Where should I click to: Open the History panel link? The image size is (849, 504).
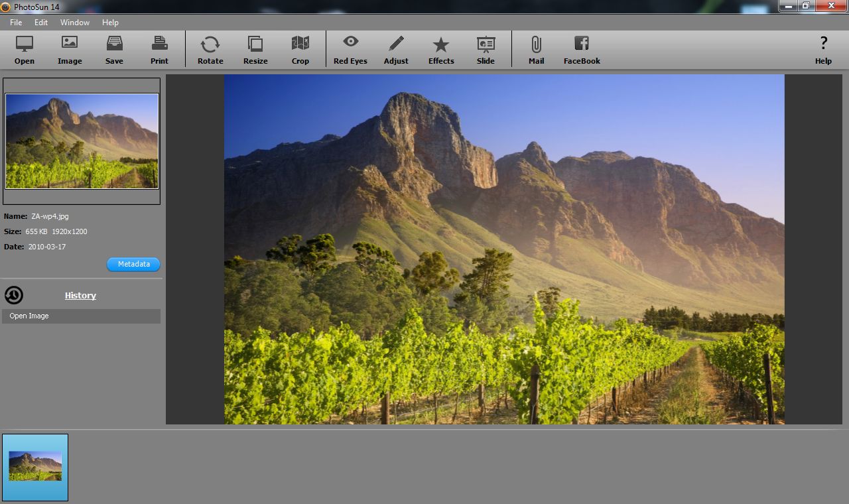click(80, 295)
